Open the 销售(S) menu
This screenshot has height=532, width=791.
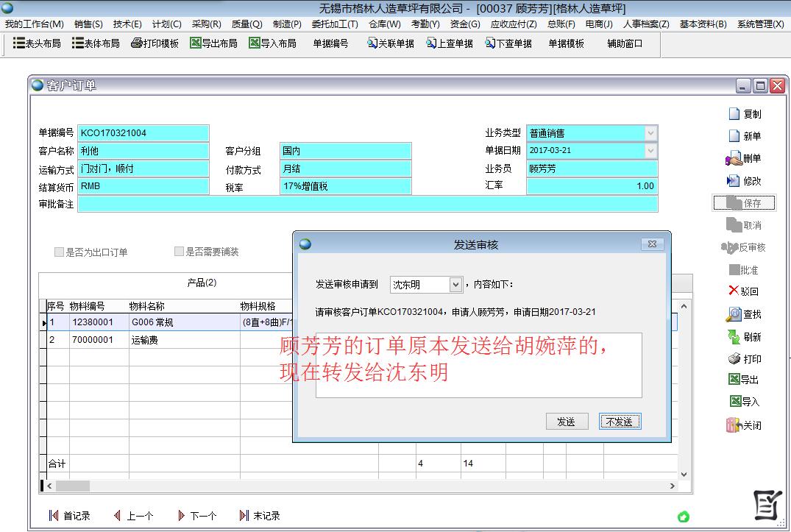pos(88,24)
